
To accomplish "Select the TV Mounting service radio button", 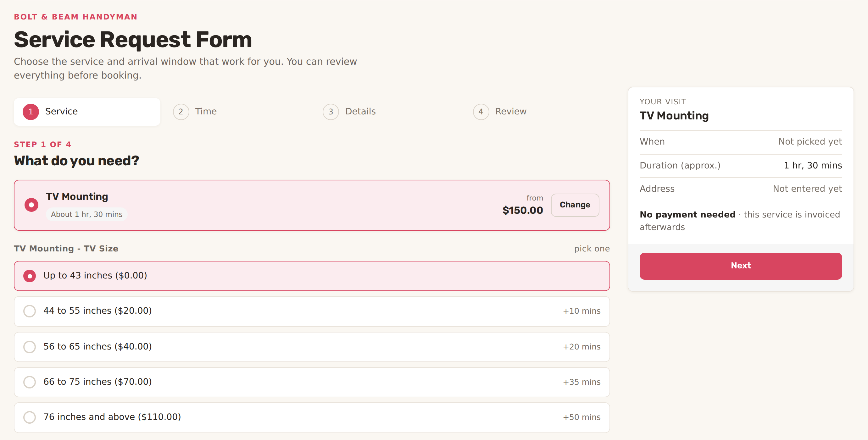I will (31, 205).
